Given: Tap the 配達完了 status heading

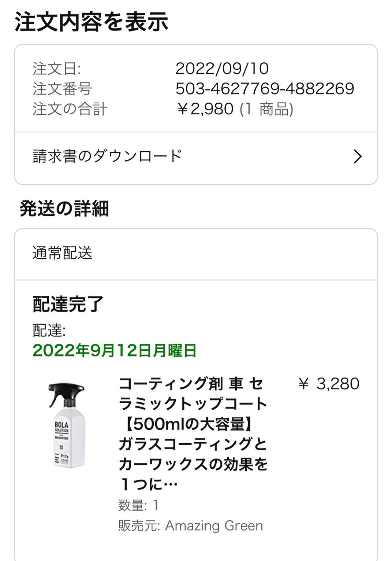Looking at the screenshot, I should pyautogui.click(x=68, y=304).
